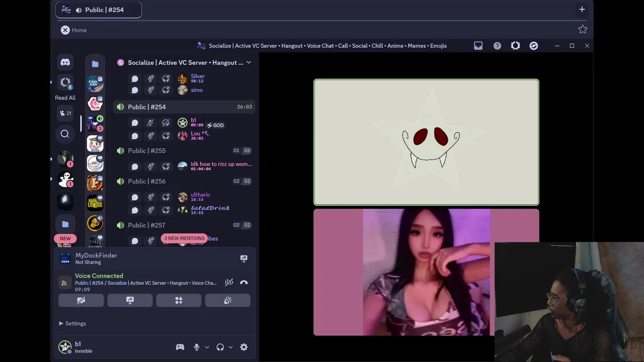Expand the Settings disclosure triangle

point(61,323)
